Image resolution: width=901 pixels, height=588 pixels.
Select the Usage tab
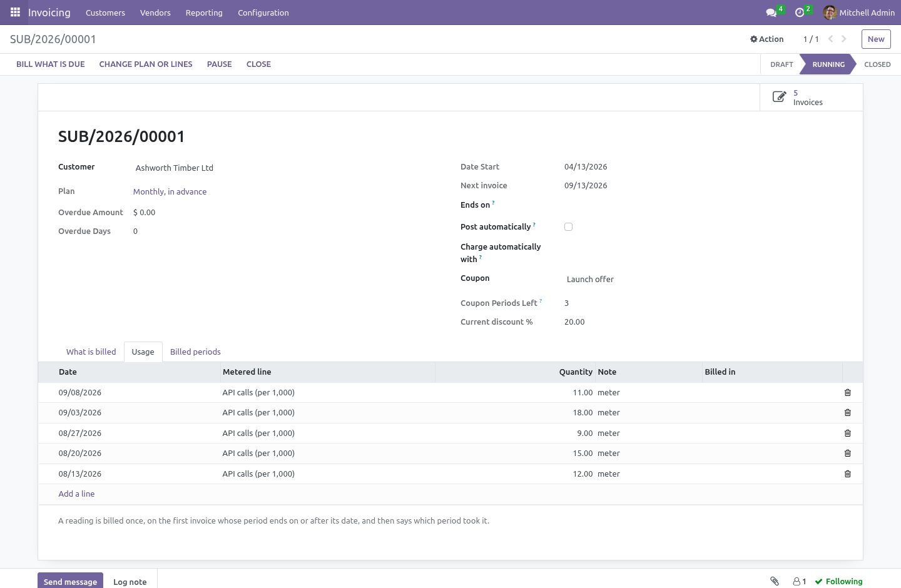[x=143, y=352]
